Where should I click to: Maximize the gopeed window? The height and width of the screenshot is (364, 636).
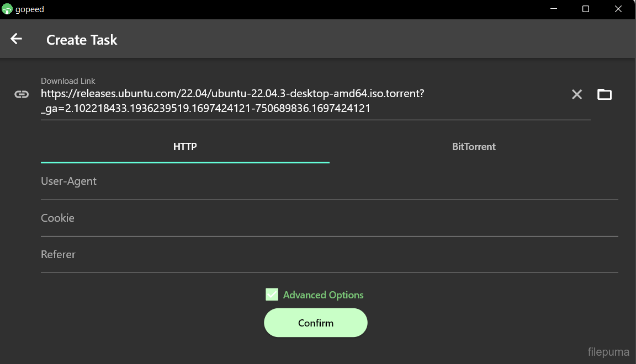(x=586, y=9)
